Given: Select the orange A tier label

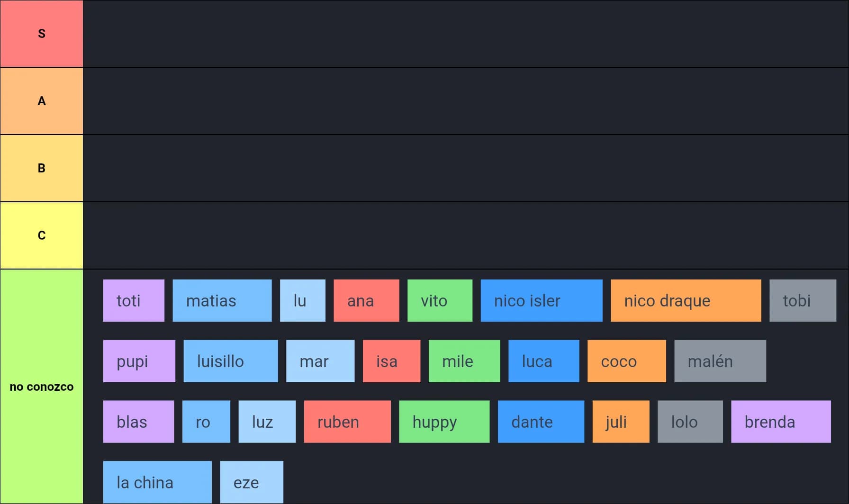Looking at the screenshot, I should [x=42, y=101].
